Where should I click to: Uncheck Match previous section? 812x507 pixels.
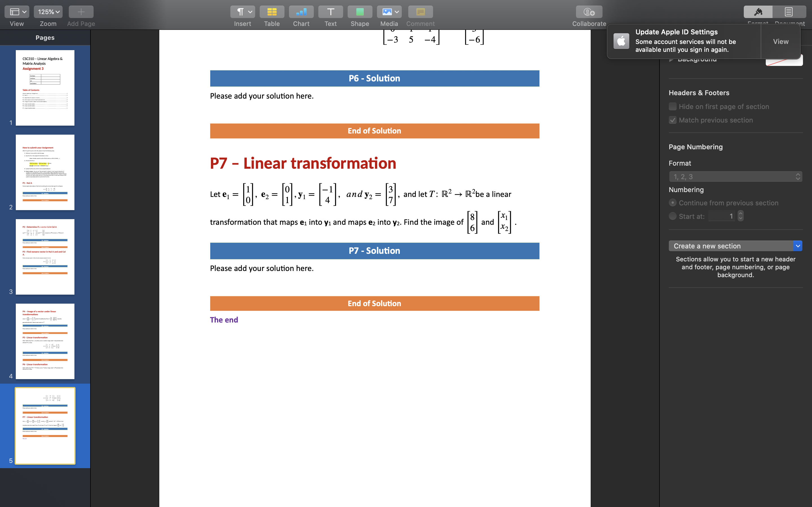tap(673, 120)
